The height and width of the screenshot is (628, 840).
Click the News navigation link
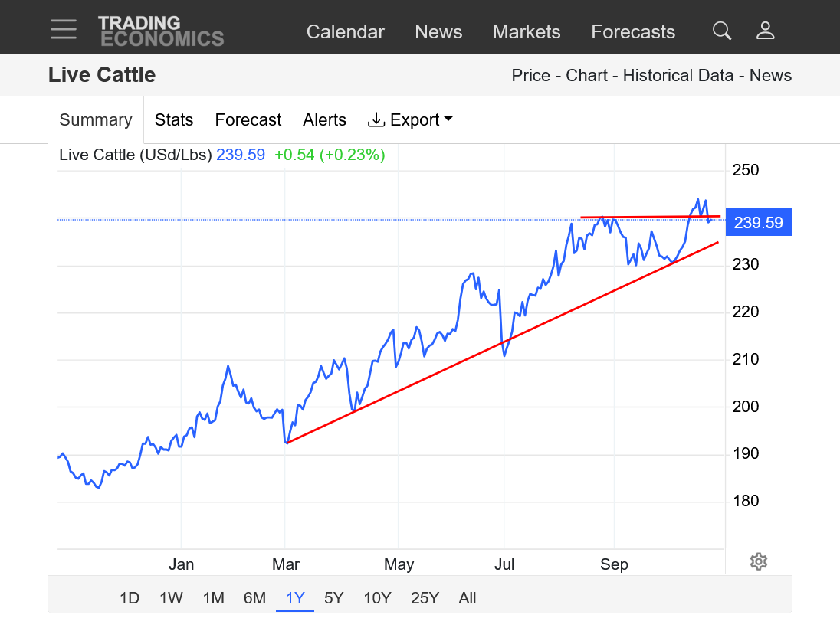[x=438, y=32]
